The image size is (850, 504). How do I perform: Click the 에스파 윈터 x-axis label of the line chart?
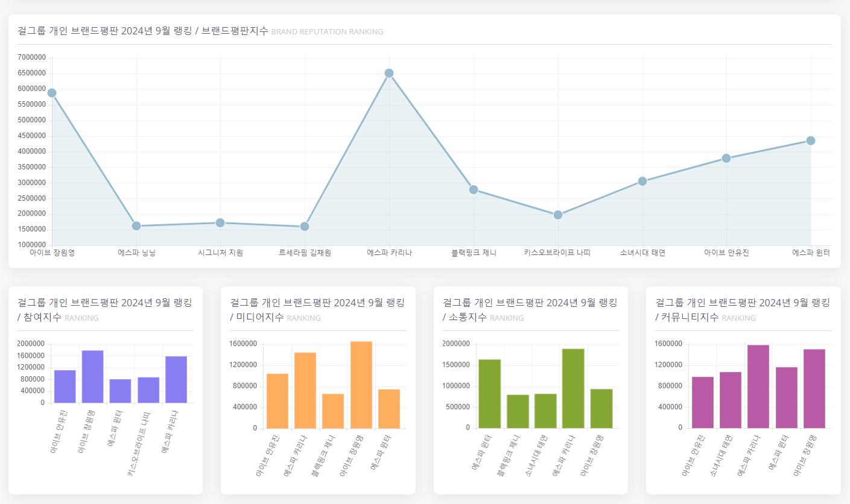[811, 253]
